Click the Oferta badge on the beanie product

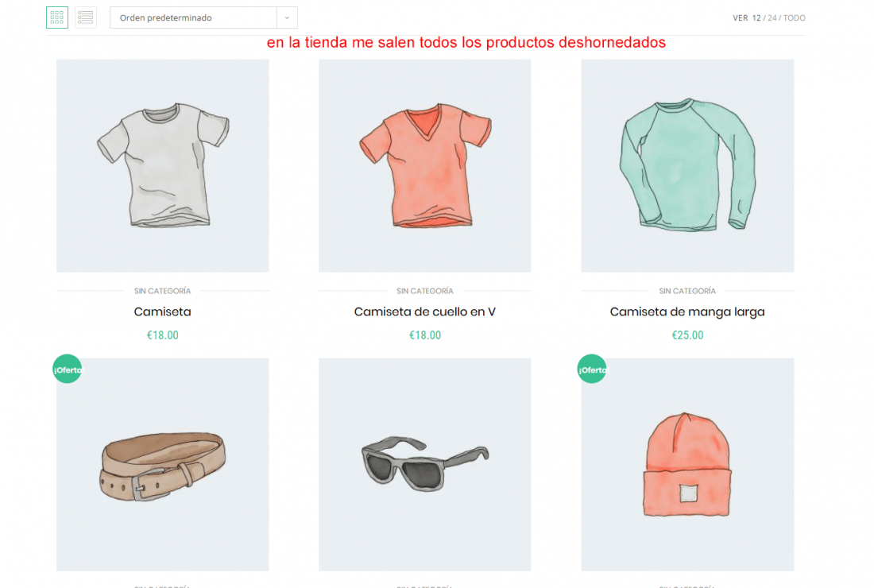(592, 369)
